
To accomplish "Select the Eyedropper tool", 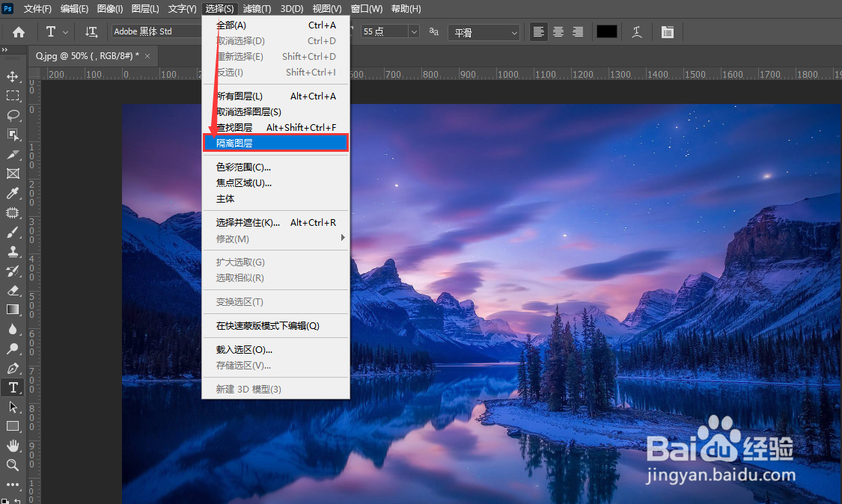I will (11, 193).
